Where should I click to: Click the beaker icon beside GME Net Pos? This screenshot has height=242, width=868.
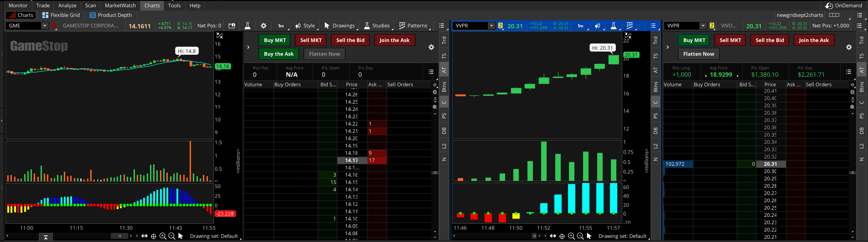click(x=247, y=26)
